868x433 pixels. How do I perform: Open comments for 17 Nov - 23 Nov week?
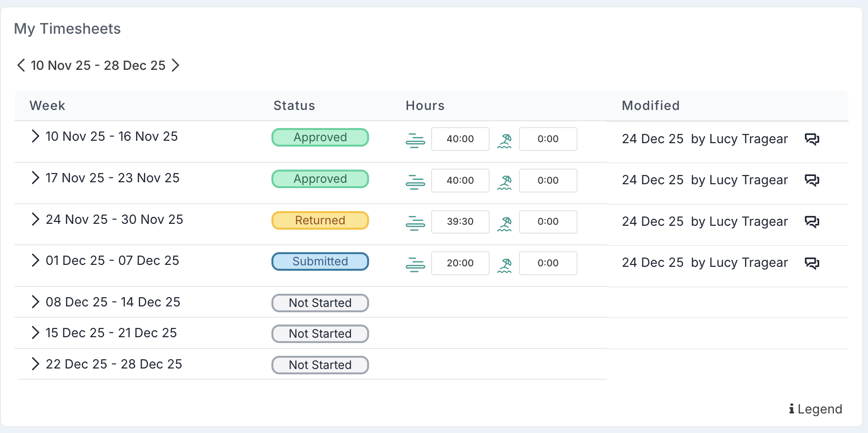812,180
